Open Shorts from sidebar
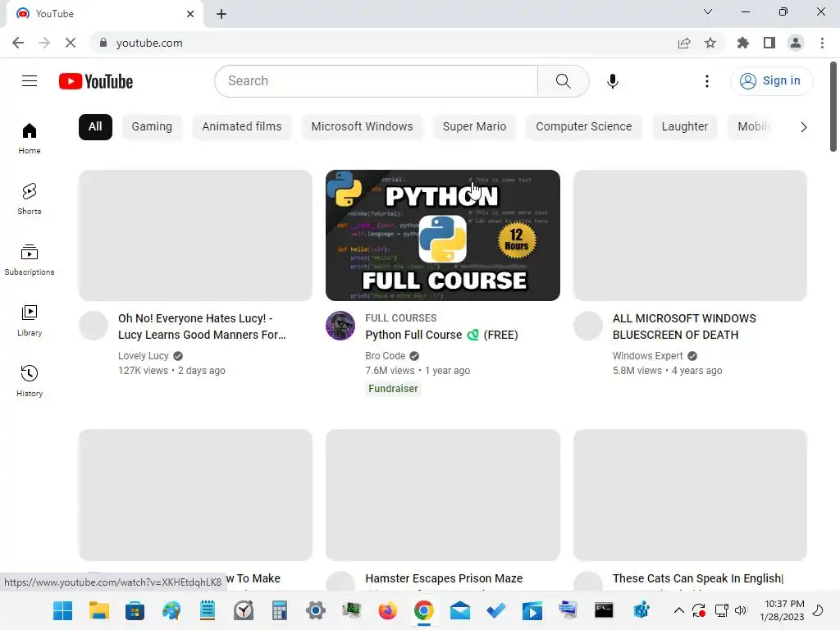 [30, 199]
